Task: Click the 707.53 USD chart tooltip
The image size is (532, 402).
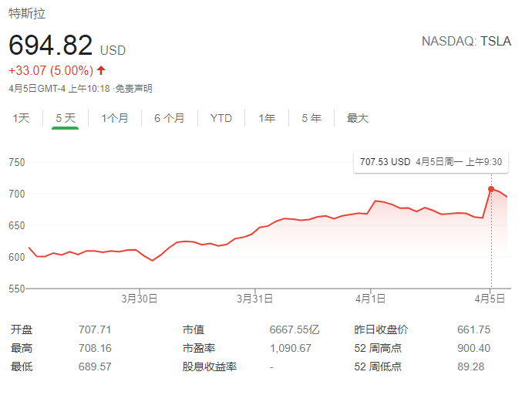Action: pos(431,162)
